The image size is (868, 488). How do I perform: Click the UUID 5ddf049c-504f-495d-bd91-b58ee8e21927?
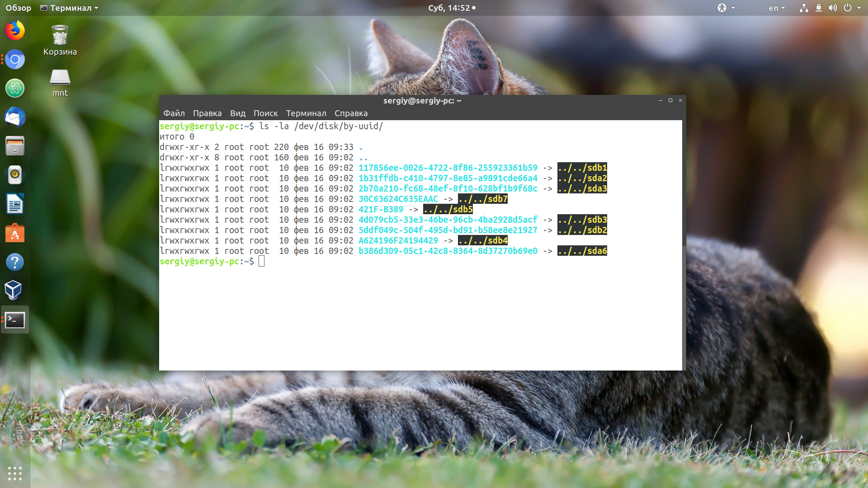click(x=448, y=230)
